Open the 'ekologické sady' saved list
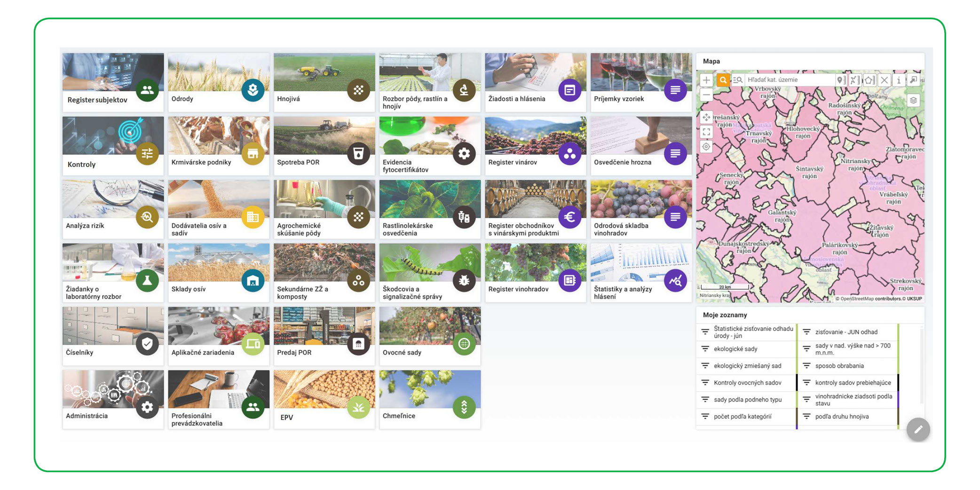This screenshot has width=980, height=490. tap(735, 349)
